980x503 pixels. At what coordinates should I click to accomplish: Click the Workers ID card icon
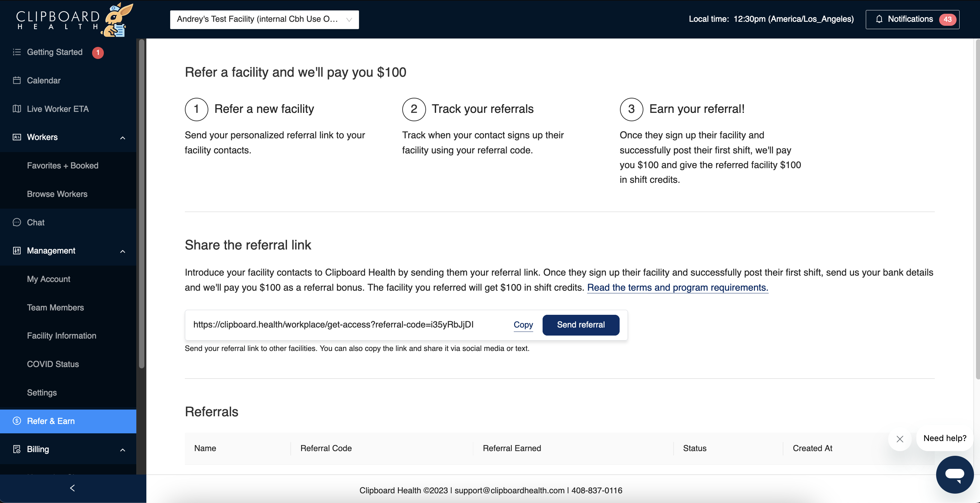tap(17, 137)
